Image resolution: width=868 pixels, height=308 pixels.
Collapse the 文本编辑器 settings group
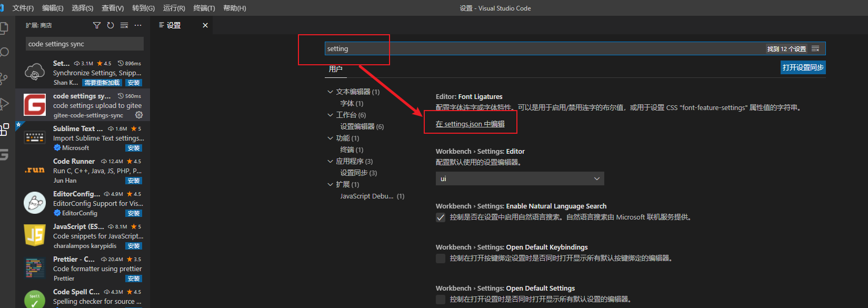pyautogui.click(x=331, y=92)
